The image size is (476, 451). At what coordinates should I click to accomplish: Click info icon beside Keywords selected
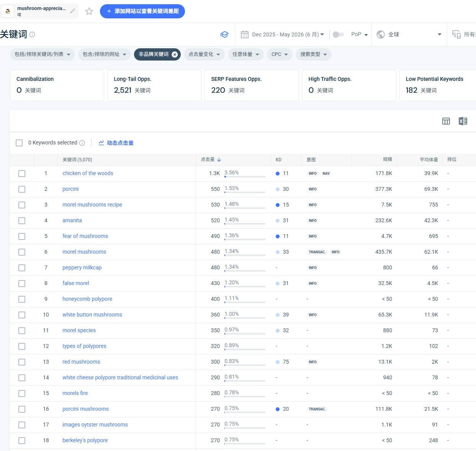click(x=82, y=143)
